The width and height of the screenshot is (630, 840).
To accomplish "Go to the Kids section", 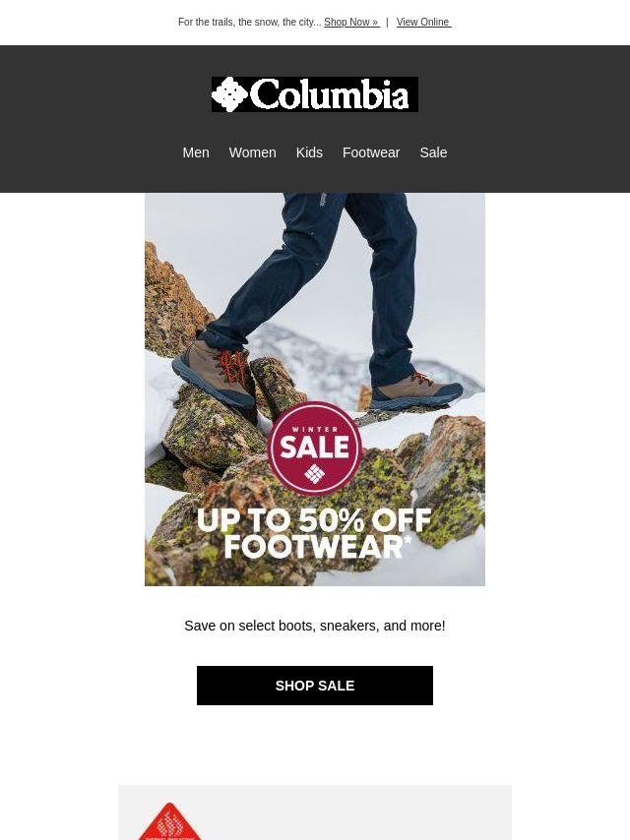I will (309, 152).
